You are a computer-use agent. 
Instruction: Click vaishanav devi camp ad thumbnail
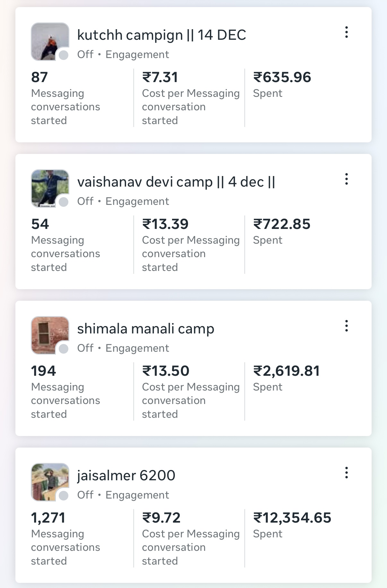pyautogui.click(x=48, y=187)
